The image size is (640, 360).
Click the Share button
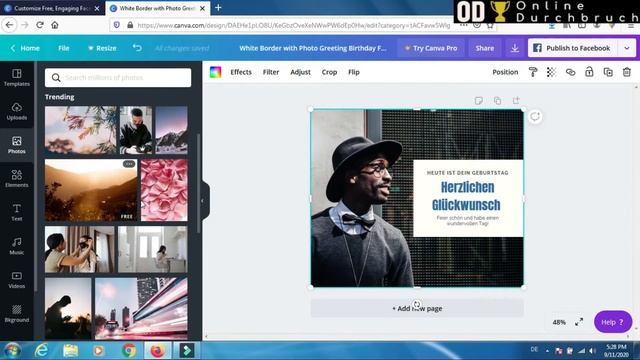tap(484, 48)
